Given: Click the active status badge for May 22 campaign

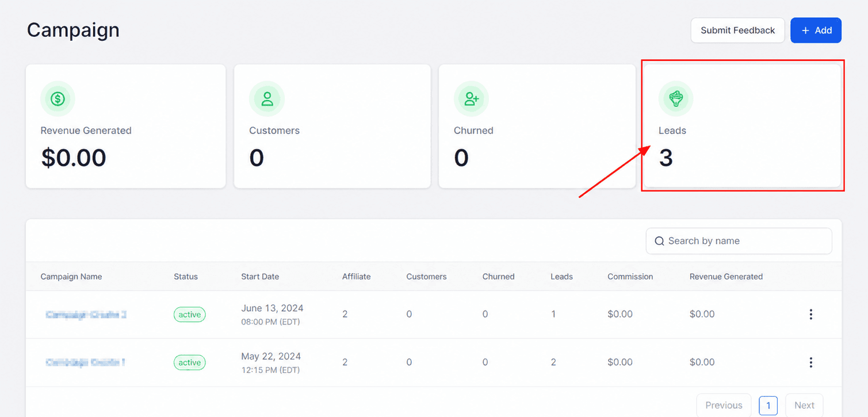Looking at the screenshot, I should 190,362.
